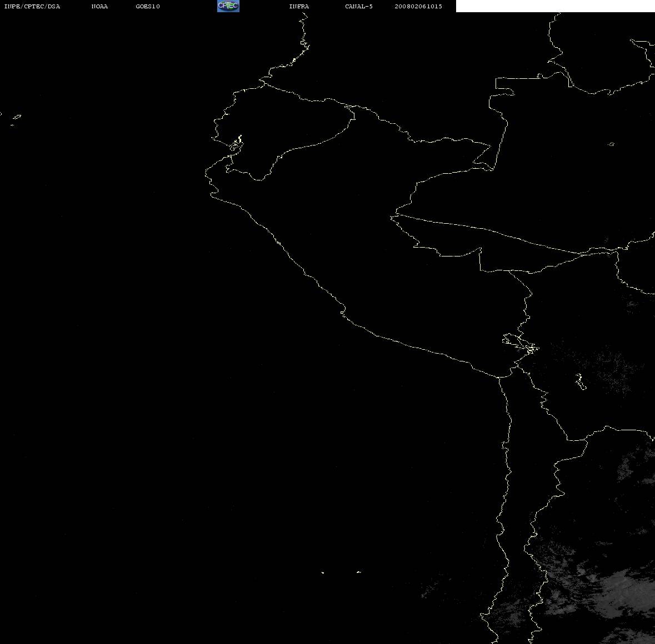Click the INPE/CPTEC/DSA header text

pyautogui.click(x=32, y=6)
